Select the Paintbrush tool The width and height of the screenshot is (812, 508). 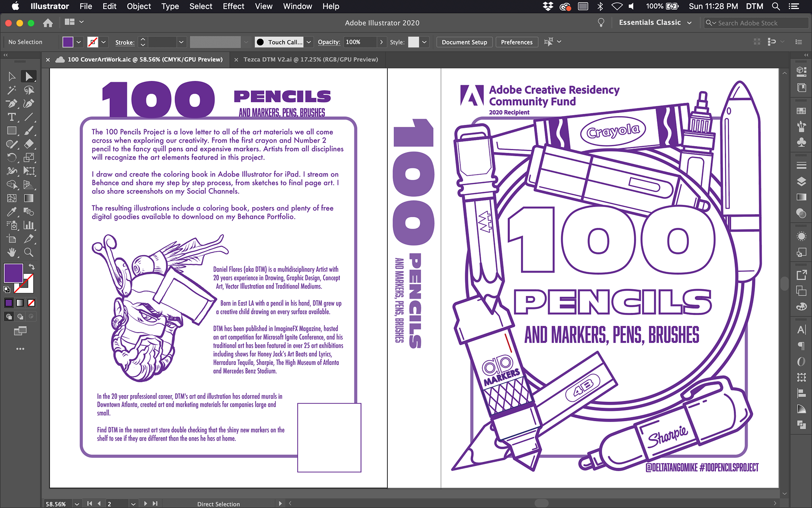[x=28, y=130]
